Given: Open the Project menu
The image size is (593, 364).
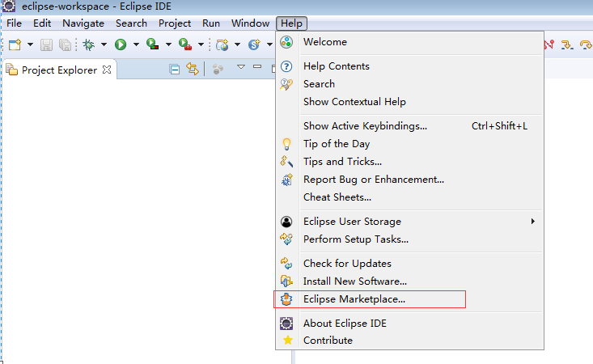Looking at the screenshot, I should [175, 23].
